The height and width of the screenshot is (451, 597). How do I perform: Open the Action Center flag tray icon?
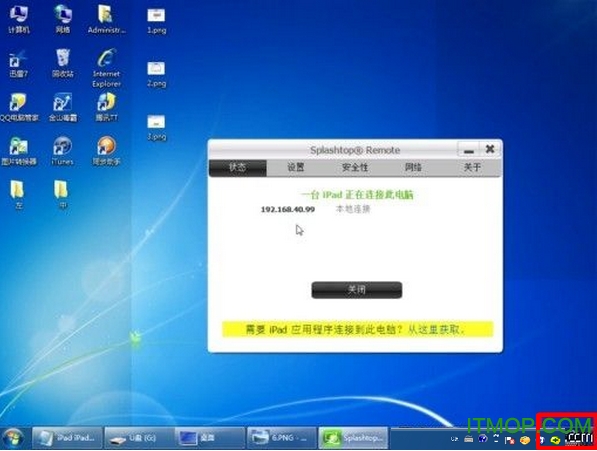510,440
